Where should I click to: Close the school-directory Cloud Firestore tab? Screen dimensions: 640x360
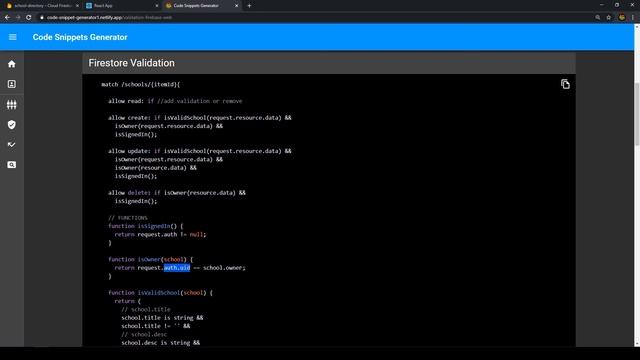pyautogui.click(x=77, y=6)
